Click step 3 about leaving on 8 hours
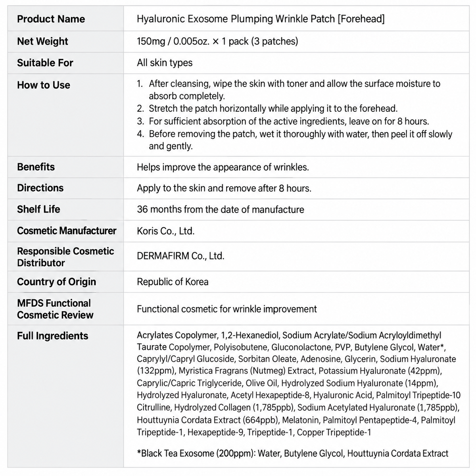476x476 pixels. [283, 121]
